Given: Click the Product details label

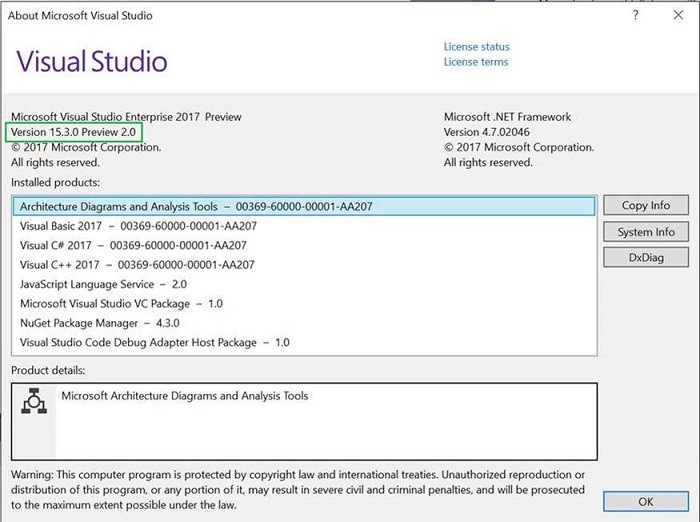Looking at the screenshot, I should (48, 370).
